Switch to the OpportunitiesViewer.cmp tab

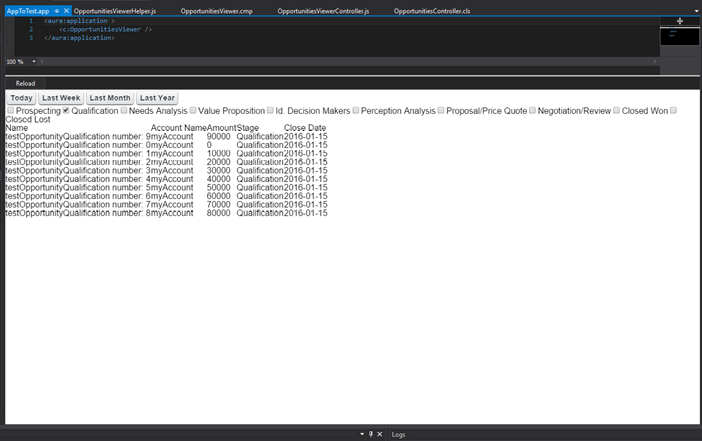coord(217,11)
